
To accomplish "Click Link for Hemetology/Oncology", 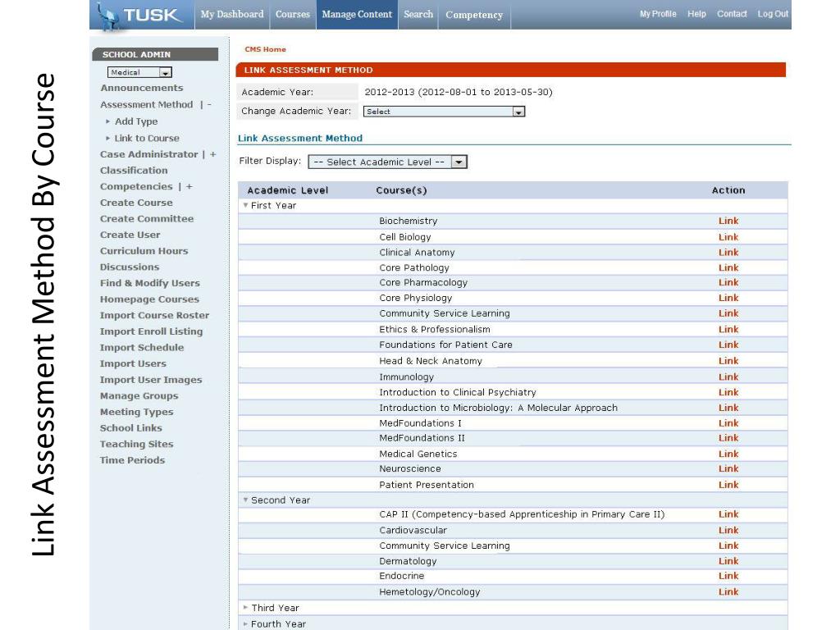I will click(x=728, y=591).
